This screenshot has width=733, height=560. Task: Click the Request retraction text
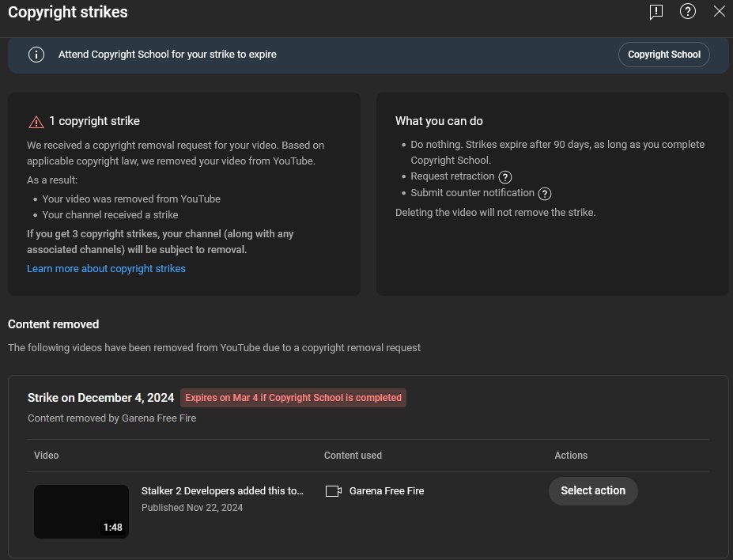(452, 176)
